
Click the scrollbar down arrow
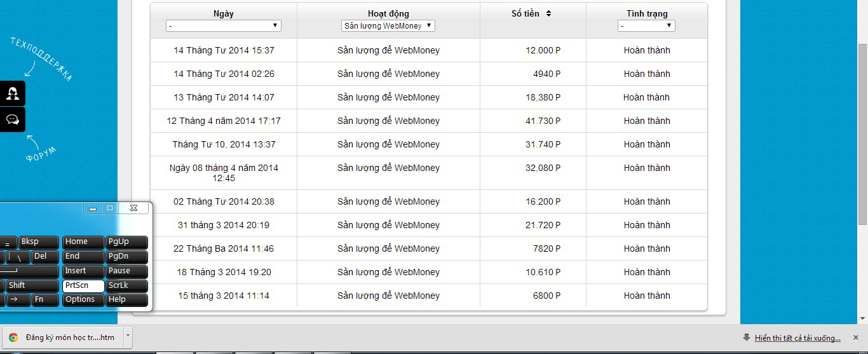pyautogui.click(x=862, y=318)
